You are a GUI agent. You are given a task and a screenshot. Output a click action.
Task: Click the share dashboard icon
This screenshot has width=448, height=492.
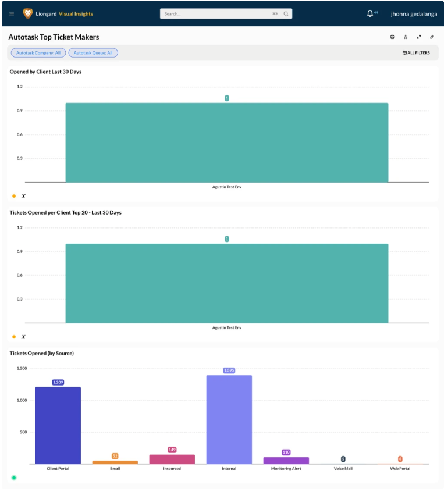[406, 37]
